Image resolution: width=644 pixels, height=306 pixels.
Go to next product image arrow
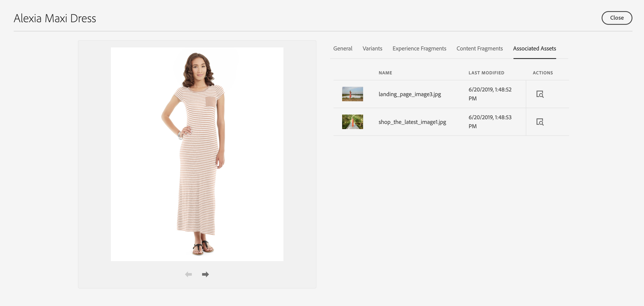[205, 274]
